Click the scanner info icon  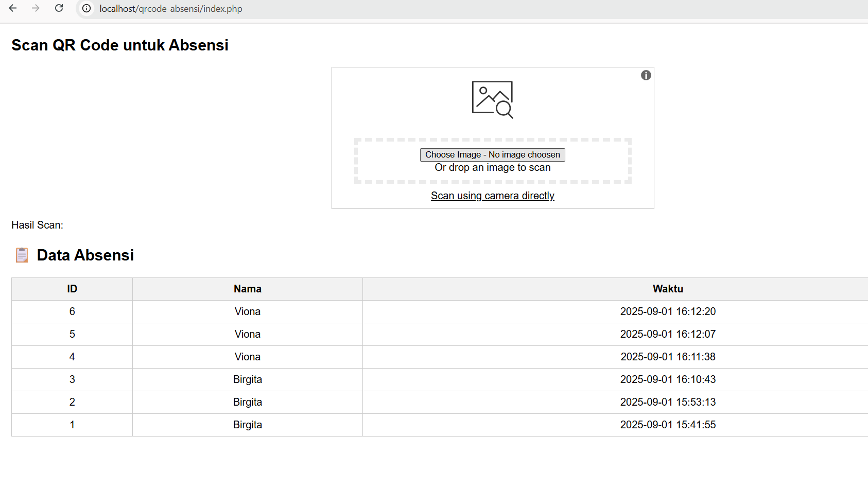coord(646,75)
